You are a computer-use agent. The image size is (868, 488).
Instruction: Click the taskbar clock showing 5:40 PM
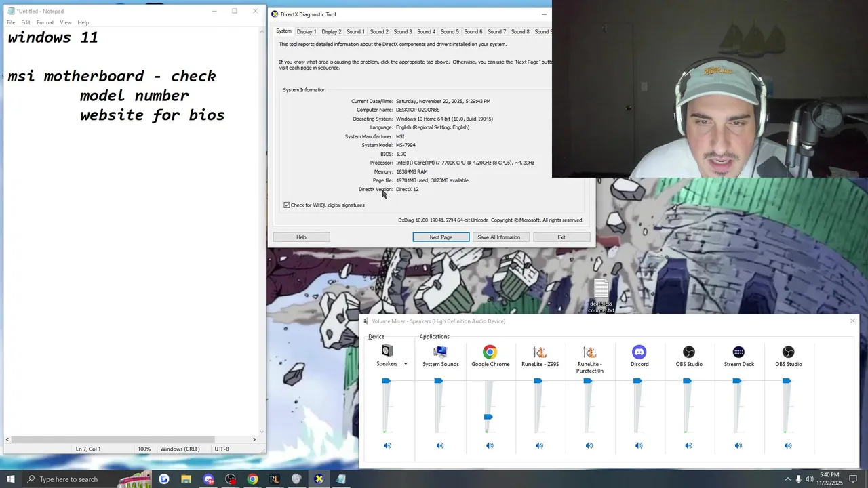click(830, 479)
